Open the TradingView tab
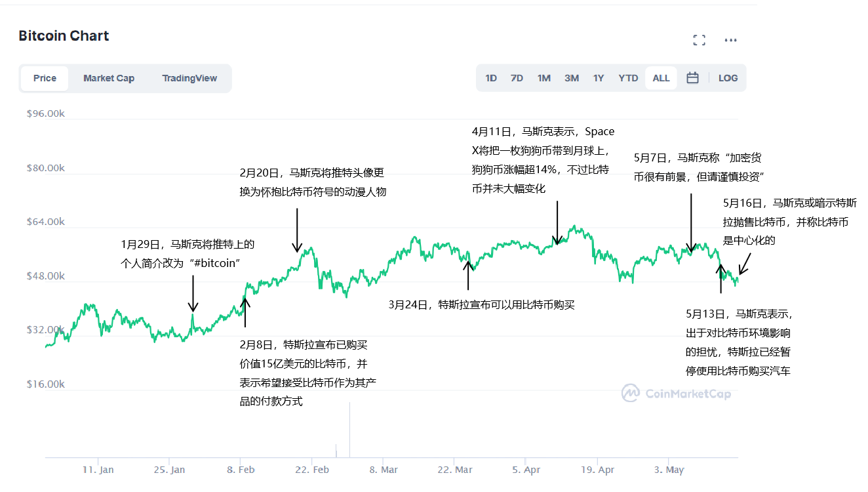The height and width of the screenshot is (492, 868). click(x=189, y=78)
